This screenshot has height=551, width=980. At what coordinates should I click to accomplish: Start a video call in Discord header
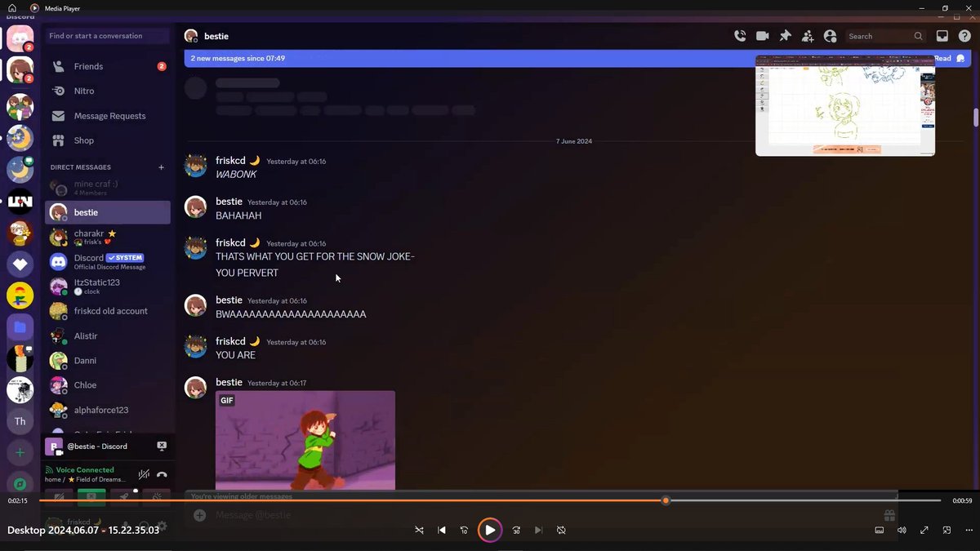pos(763,36)
